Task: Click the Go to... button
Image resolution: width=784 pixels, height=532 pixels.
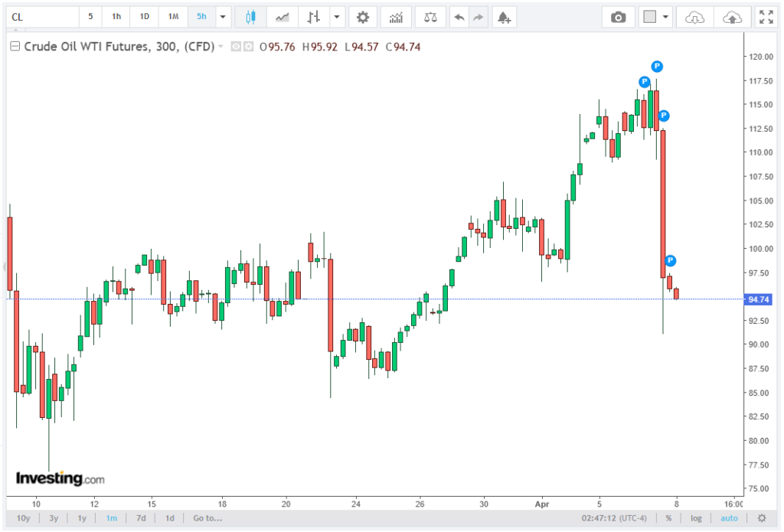Action: point(208,518)
